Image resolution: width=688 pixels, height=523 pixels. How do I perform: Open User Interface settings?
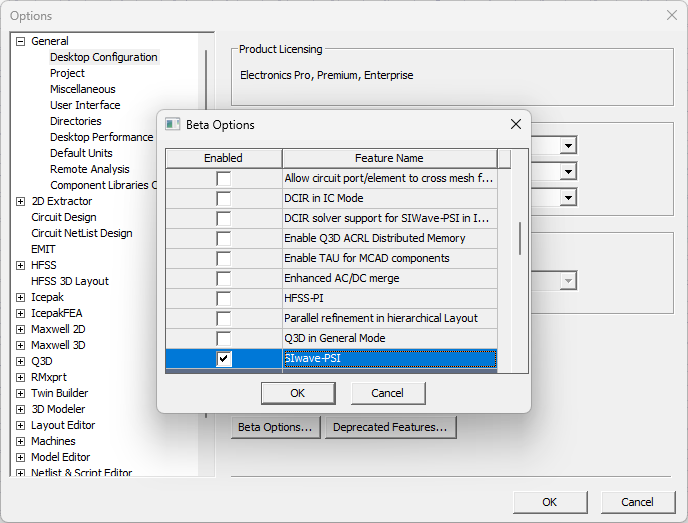tap(85, 105)
